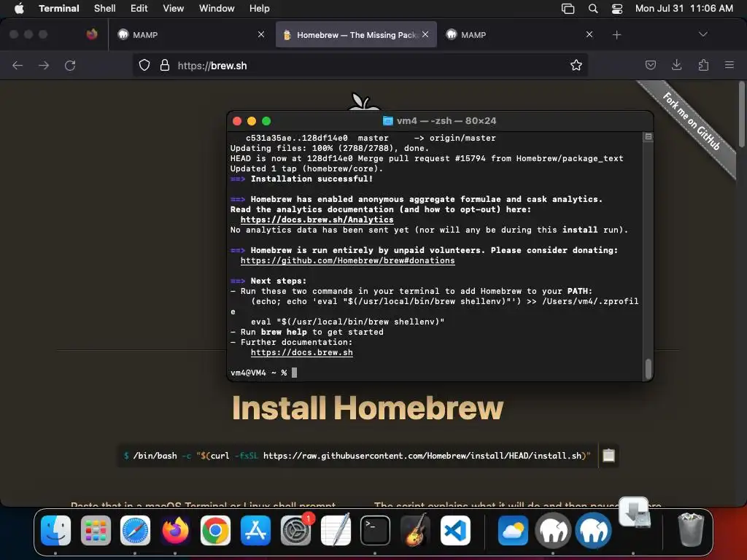Open GarageBand from the Dock
Image resolution: width=747 pixels, height=560 pixels.
[x=415, y=530]
